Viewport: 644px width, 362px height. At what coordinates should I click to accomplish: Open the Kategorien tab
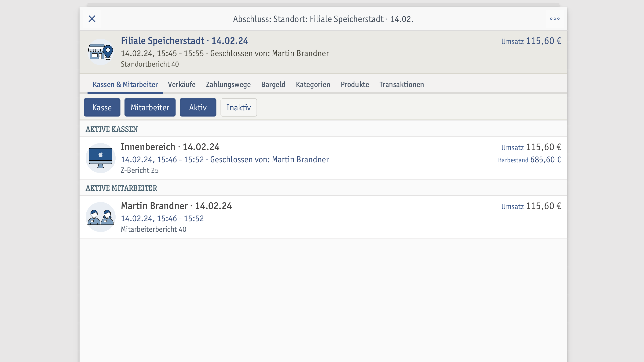[313, 84]
